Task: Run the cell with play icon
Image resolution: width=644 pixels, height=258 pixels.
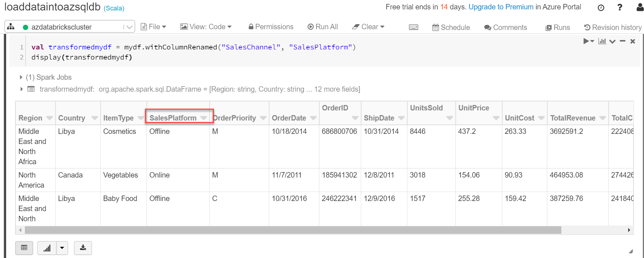Action: 586,41
